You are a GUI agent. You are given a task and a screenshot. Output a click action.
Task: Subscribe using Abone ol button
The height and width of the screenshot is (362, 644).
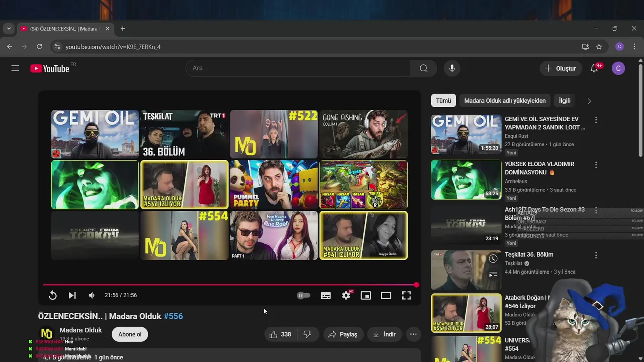130,334
